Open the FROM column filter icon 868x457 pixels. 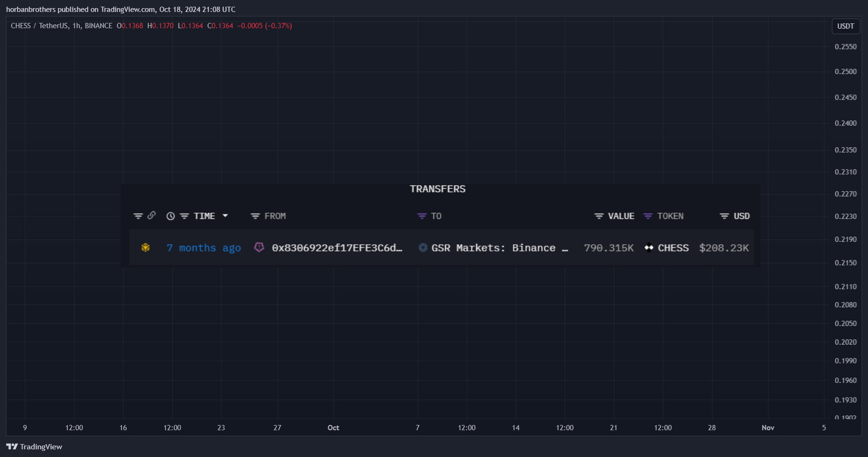click(255, 216)
